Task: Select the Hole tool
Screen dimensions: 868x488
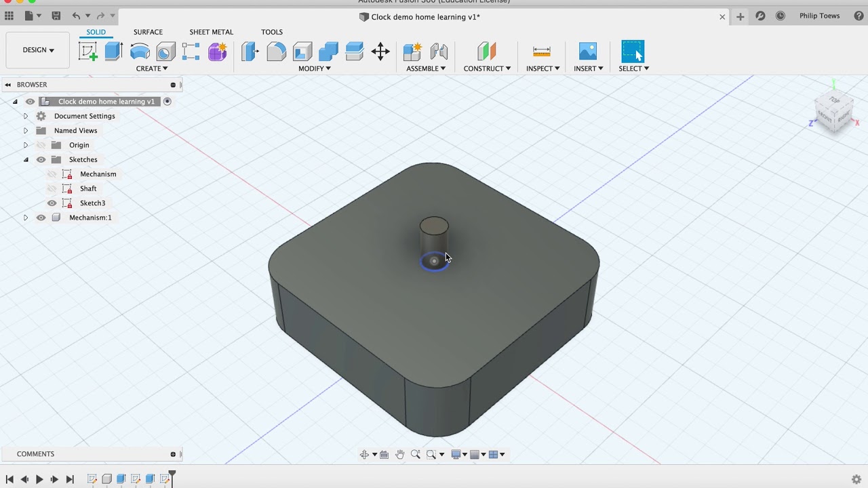Action: coord(165,52)
